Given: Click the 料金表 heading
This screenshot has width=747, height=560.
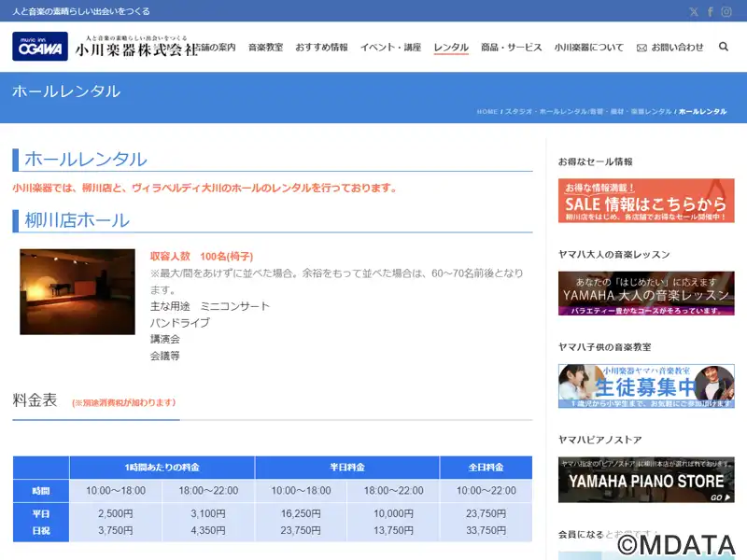Looking at the screenshot, I should click(x=35, y=400).
